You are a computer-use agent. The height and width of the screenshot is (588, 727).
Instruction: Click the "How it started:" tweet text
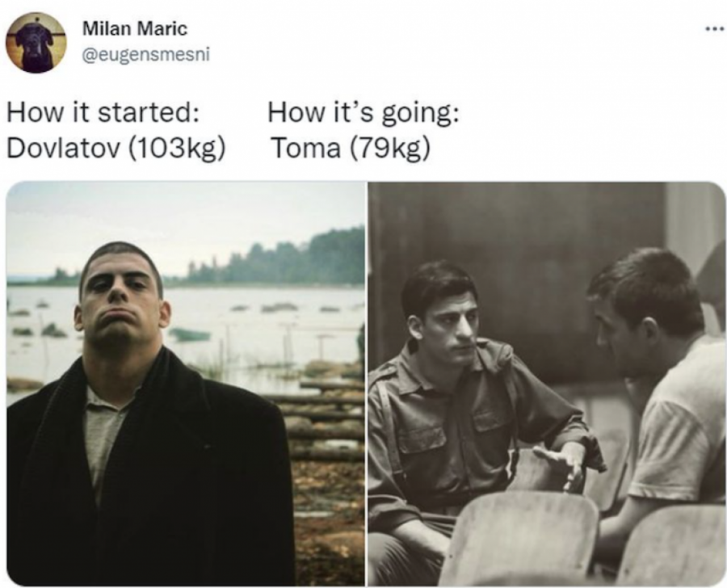[103, 113]
